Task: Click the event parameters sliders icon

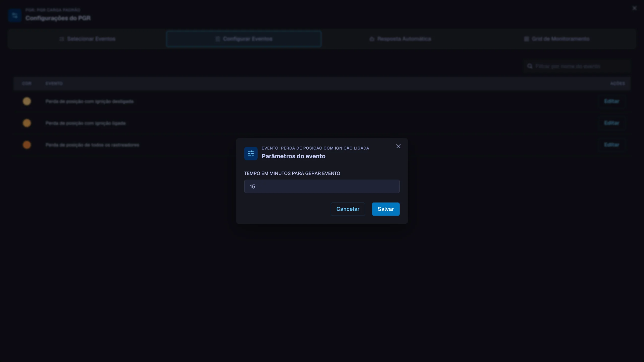Action: tap(251, 153)
